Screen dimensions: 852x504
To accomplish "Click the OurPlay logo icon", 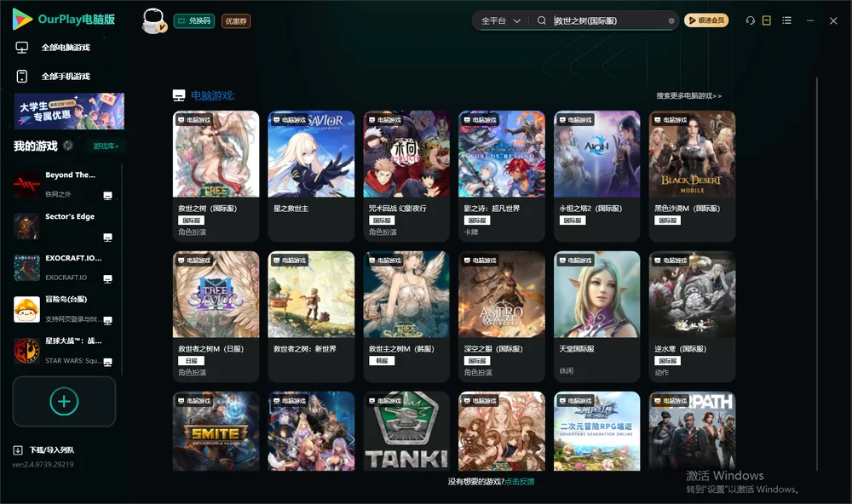I will coord(22,20).
